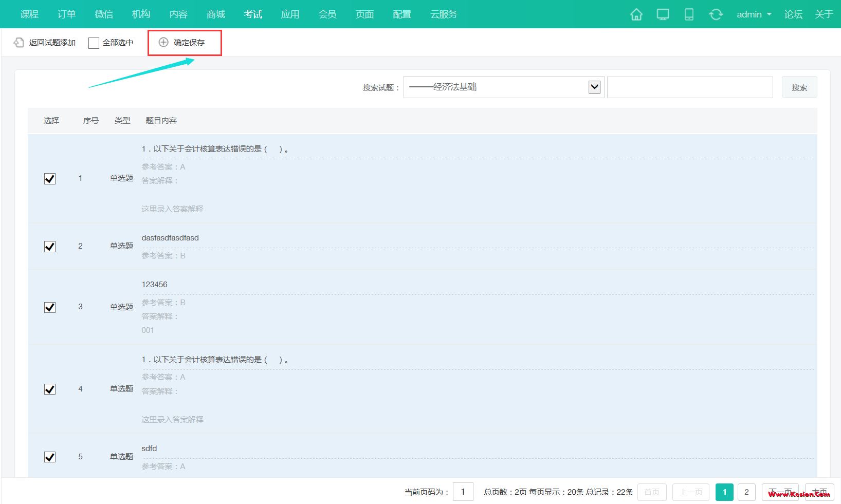Uncheck question 3 selection checkbox
The image size is (841, 504).
coord(49,307)
